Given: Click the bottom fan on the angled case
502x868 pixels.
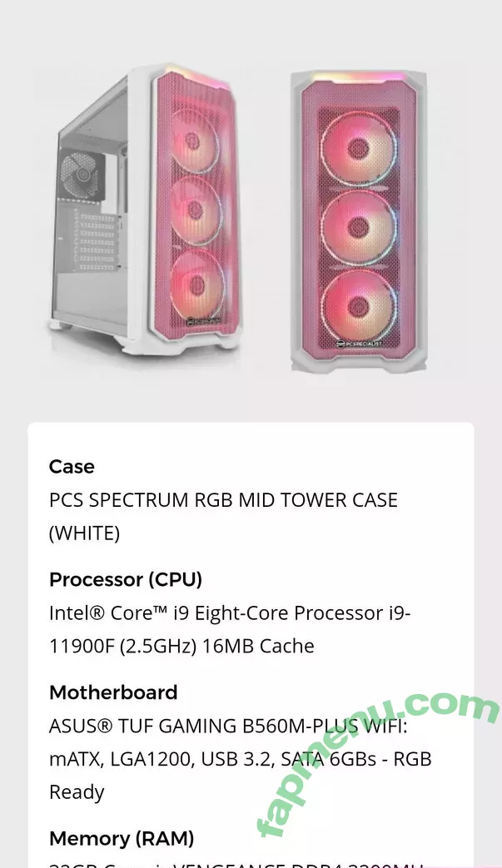Looking at the screenshot, I should pos(197,284).
